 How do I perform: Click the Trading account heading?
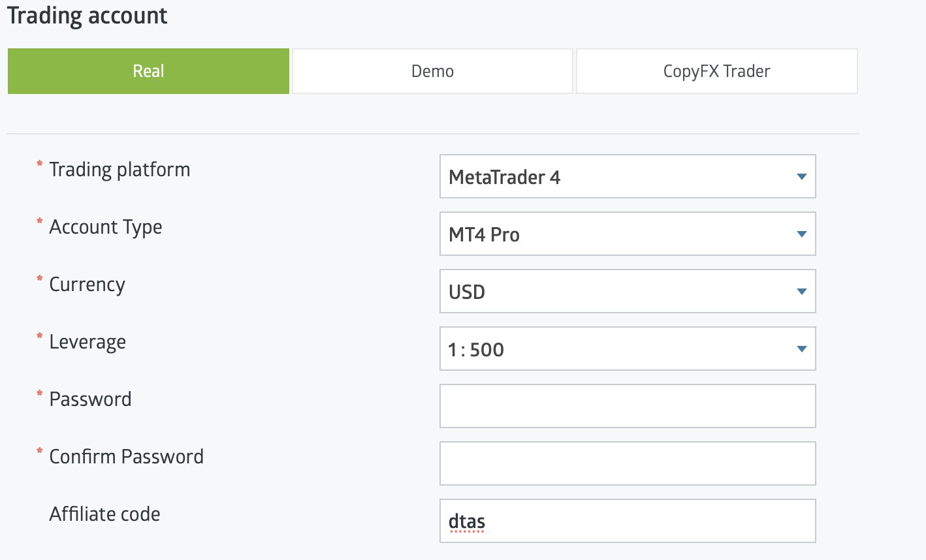click(88, 16)
